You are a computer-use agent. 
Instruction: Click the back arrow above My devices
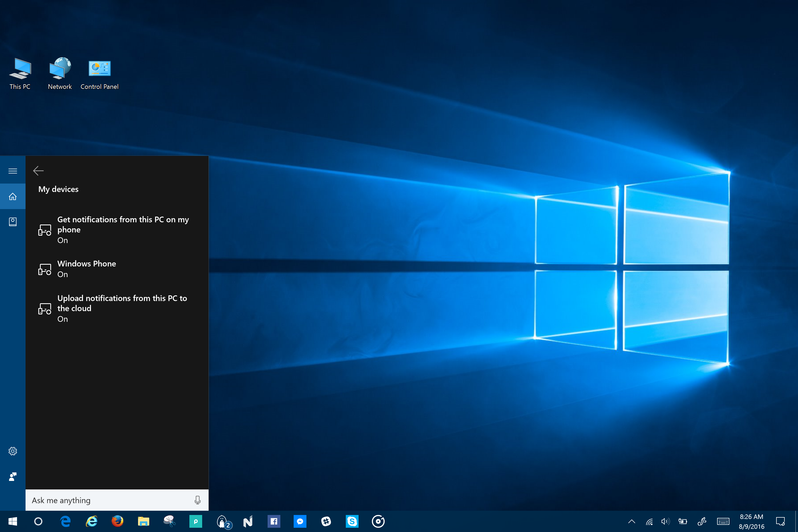pos(38,171)
